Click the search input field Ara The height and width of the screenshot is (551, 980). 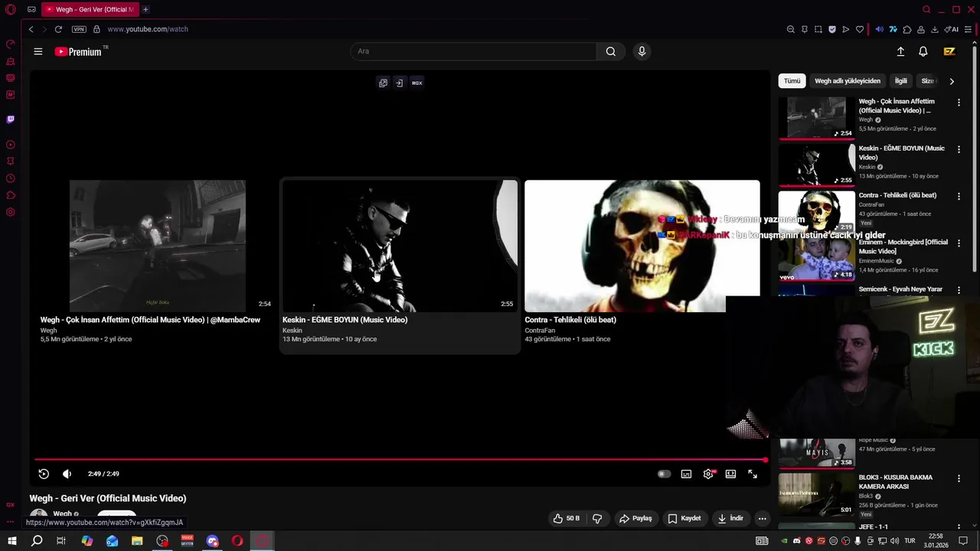click(473, 51)
